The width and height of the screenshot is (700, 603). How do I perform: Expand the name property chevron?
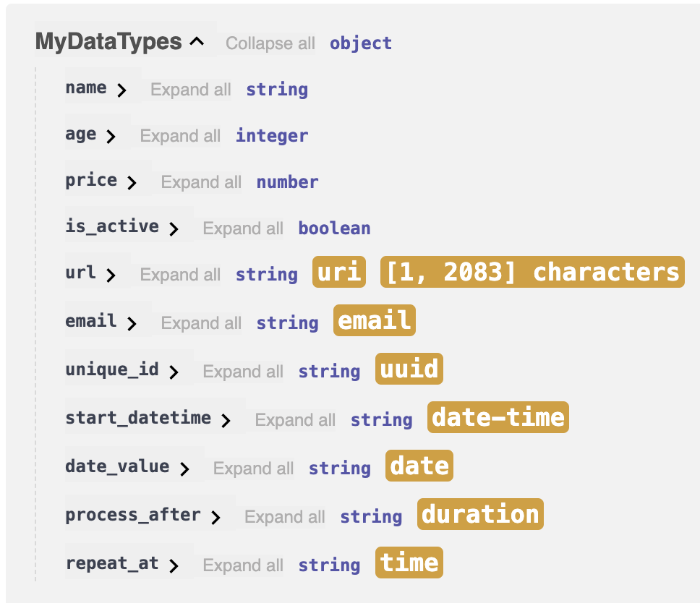pos(121,90)
